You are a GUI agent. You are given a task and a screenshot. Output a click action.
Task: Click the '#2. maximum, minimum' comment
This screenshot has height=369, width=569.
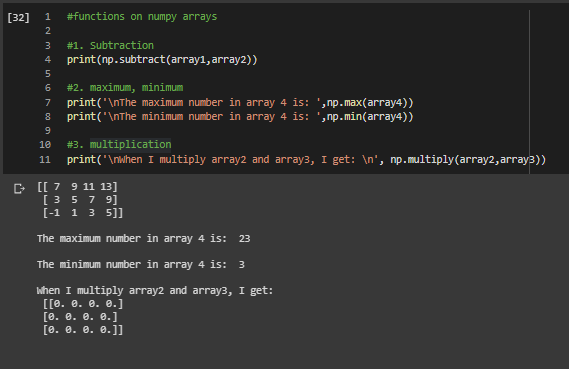125,88
